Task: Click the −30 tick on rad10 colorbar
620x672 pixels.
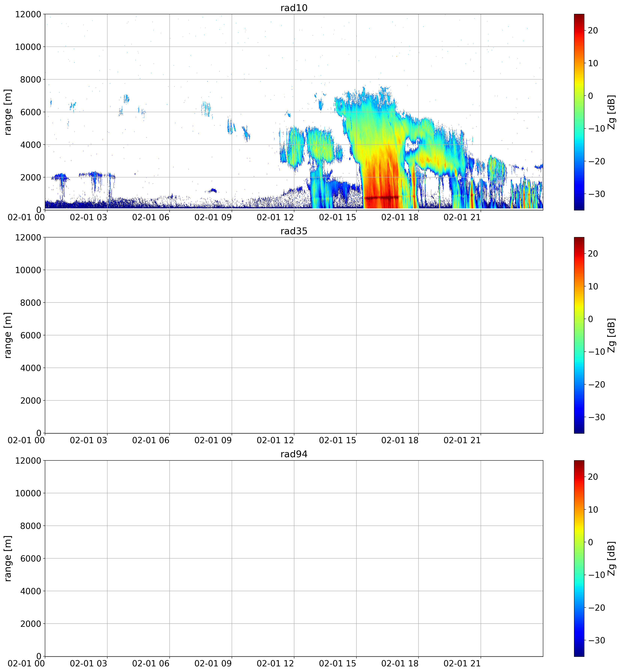Action: (597, 194)
